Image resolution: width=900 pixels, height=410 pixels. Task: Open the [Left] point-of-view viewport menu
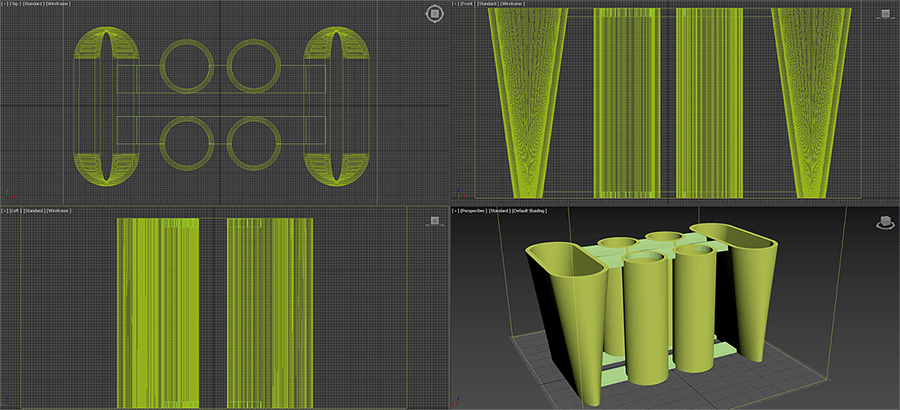pos(16,211)
